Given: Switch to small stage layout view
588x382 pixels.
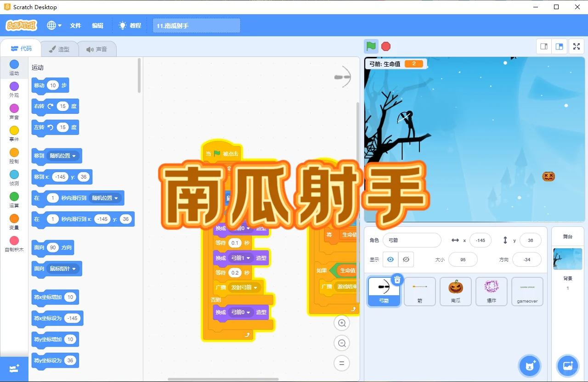Looking at the screenshot, I should [x=543, y=46].
